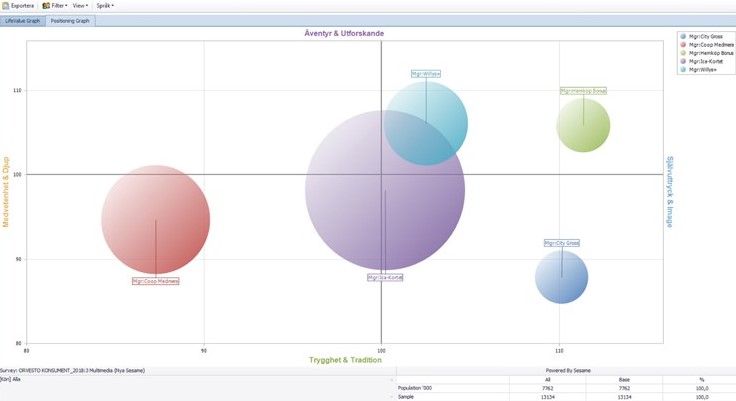Click the Filter icon in the toolbar

click(x=46, y=6)
